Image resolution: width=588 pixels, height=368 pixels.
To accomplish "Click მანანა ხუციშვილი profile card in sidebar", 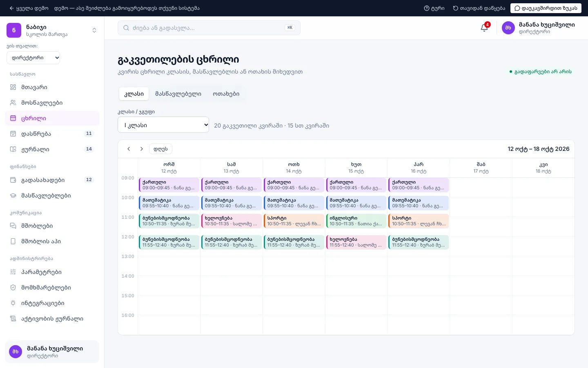I will click(x=52, y=352).
